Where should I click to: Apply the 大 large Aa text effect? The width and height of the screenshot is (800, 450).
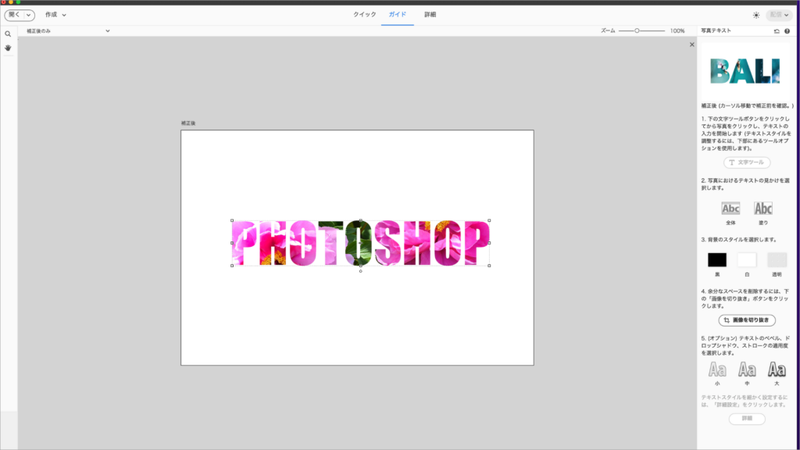click(777, 369)
